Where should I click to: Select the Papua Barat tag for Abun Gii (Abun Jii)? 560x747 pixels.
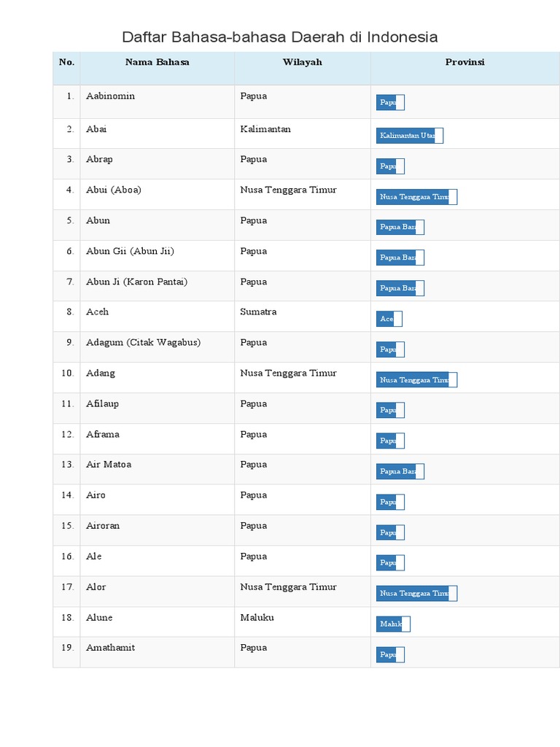[400, 258]
